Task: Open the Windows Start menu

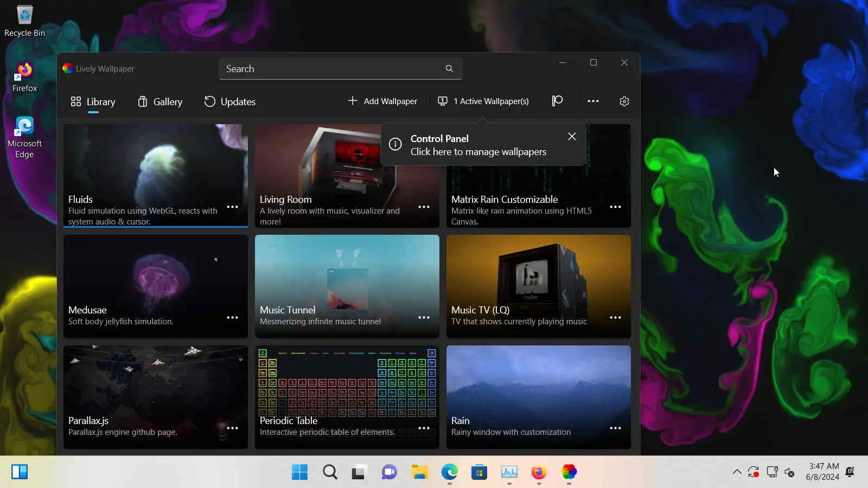Action: 299,472
